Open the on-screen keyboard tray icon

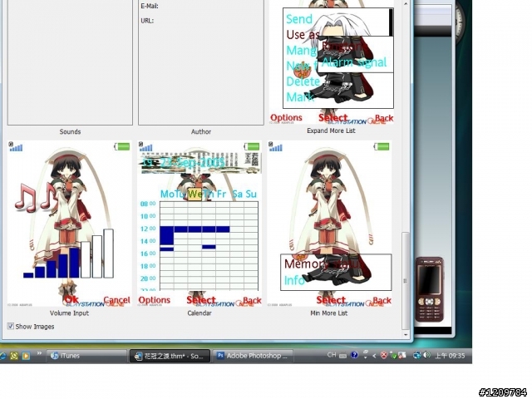pyautogui.click(x=343, y=356)
